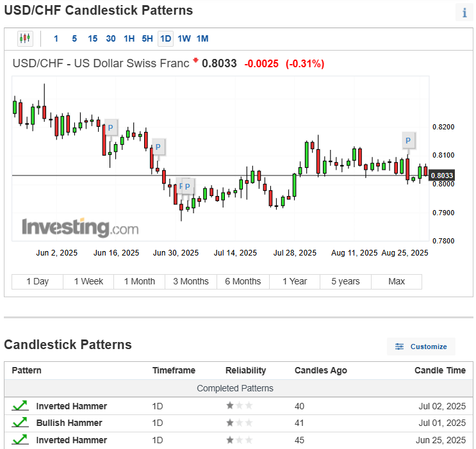Click the candlestick chart type icon

25,38
